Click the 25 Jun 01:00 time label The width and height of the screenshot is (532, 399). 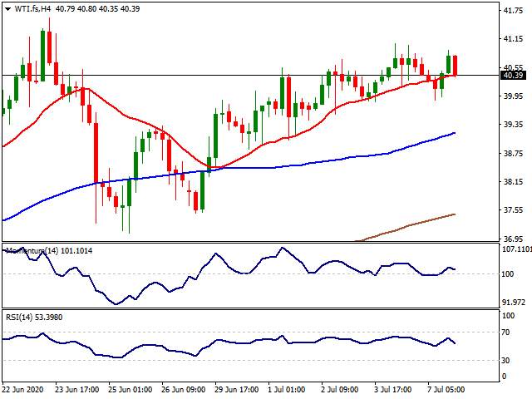pos(130,389)
